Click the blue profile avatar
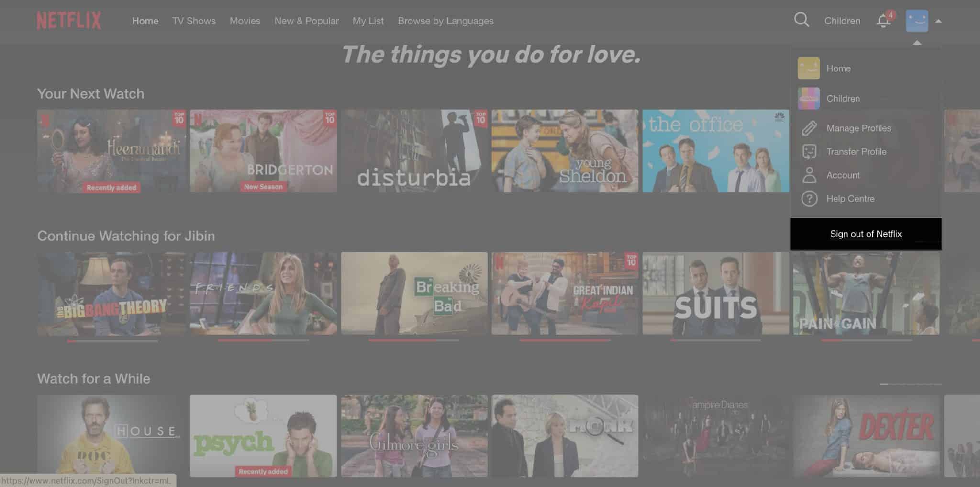This screenshot has width=980, height=487. [917, 20]
